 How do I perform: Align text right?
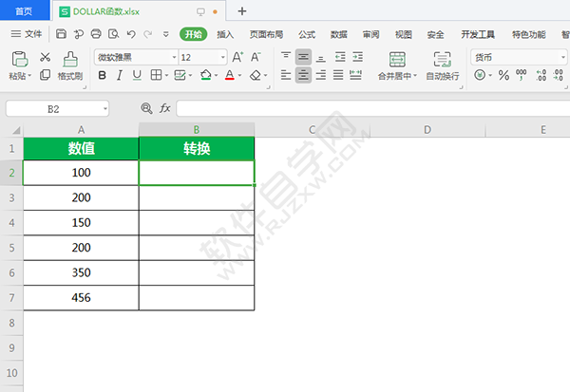(321, 75)
